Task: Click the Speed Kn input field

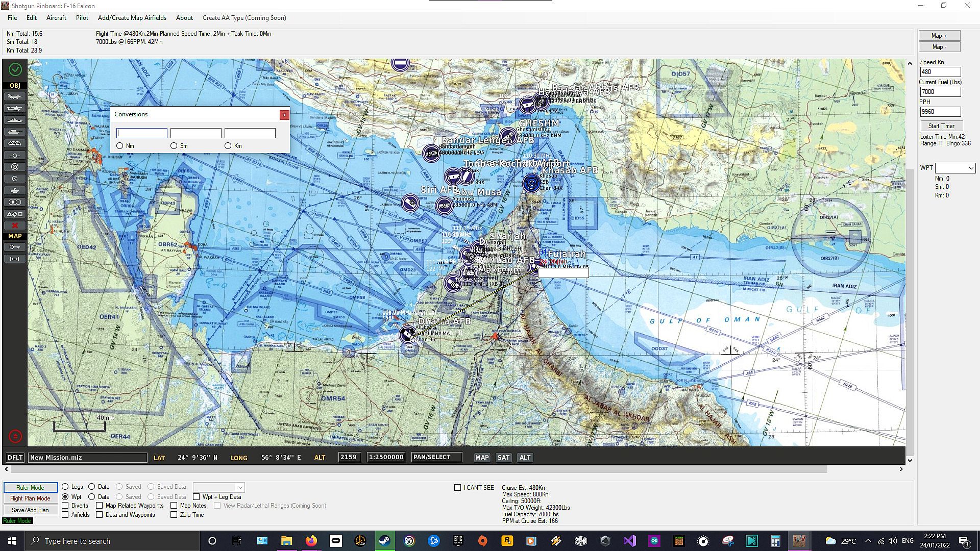Action: tap(940, 72)
